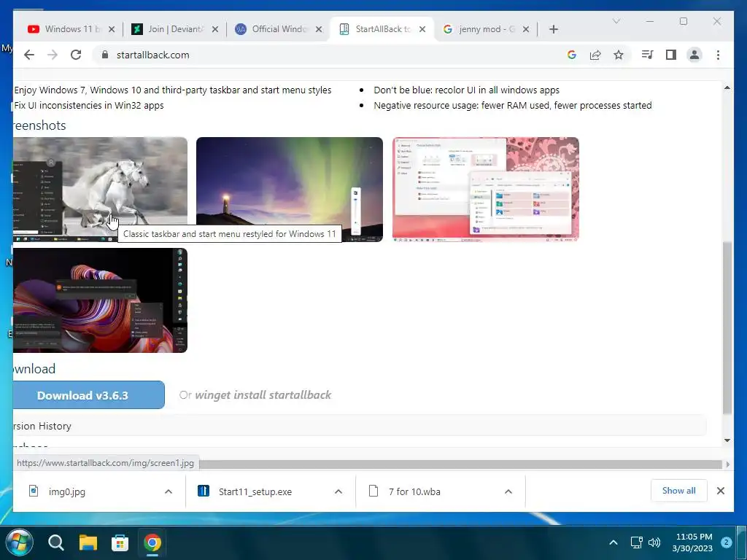Screen dimensions: 747x560
Task: Click the horizontal scrollbar right arrow
Action: pyautogui.click(x=727, y=464)
